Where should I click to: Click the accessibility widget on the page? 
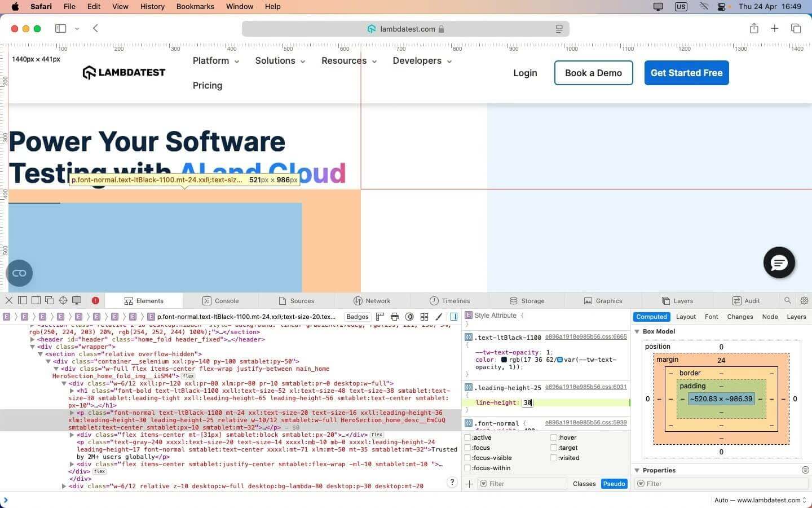pyautogui.click(x=19, y=273)
